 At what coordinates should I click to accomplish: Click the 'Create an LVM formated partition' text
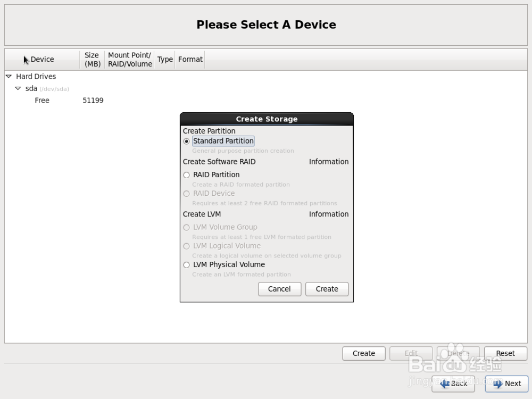(x=241, y=275)
